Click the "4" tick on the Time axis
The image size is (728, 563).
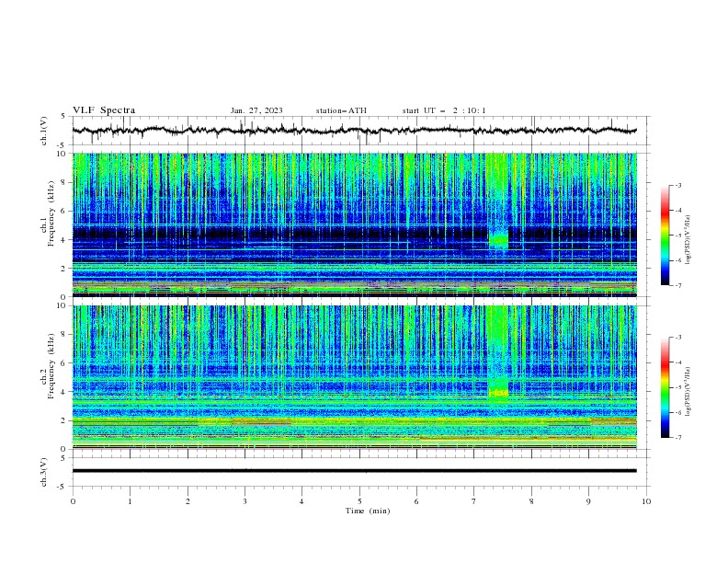pos(301,501)
